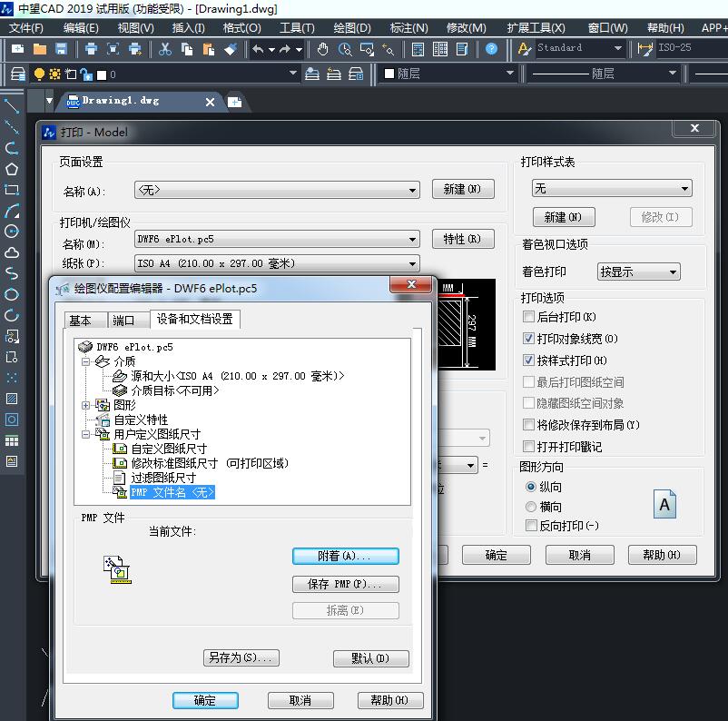Screen dimensions: 728x721
Task: Click the 附着(A)... button
Action: (346, 556)
